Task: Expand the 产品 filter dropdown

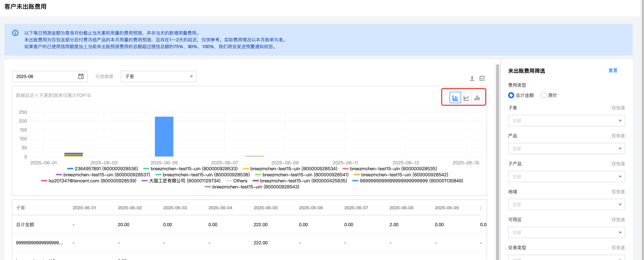Action: tap(566, 149)
